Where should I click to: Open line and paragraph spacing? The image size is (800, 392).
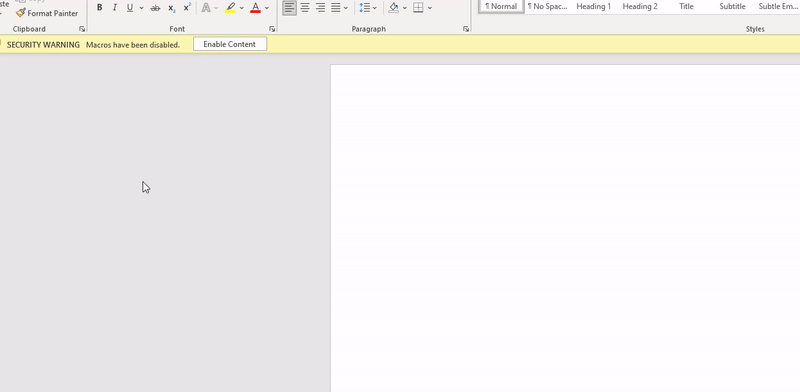tap(364, 8)
